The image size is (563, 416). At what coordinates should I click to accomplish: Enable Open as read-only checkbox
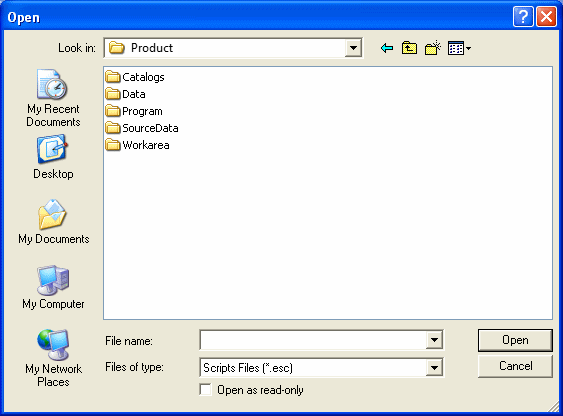[205, 390]
